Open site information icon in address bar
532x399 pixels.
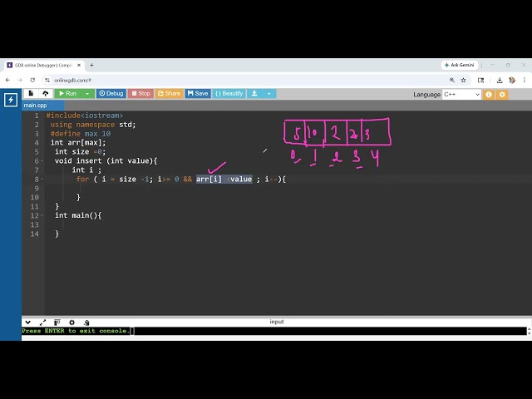pos(47,81)
